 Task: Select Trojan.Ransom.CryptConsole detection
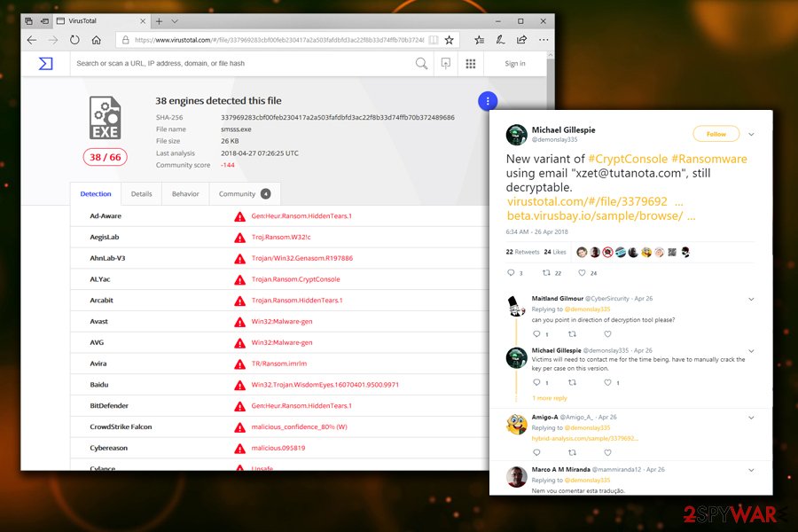click(295, 279)
